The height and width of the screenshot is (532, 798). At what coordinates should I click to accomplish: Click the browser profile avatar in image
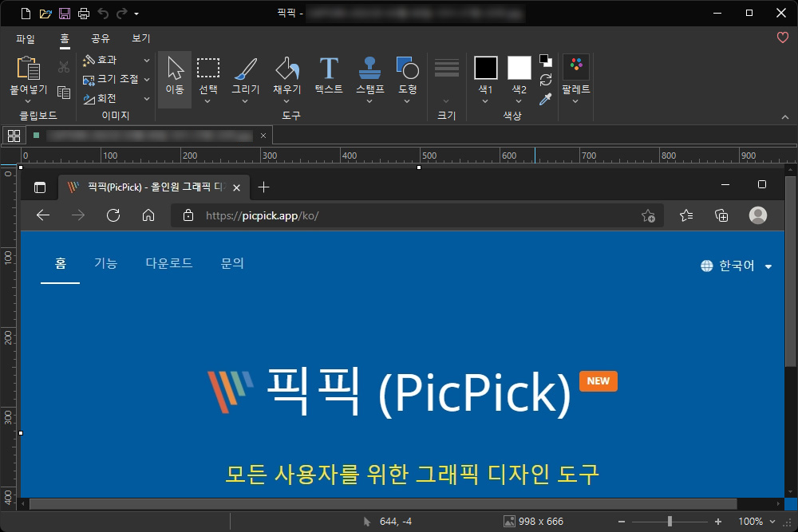click(x=758, y=215)
